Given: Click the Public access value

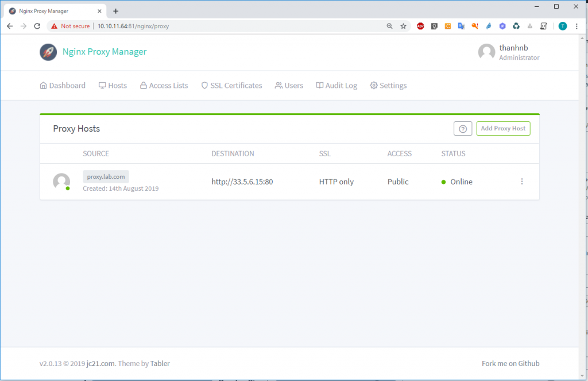Looking at the screenshot, I should tap(397, 182).
